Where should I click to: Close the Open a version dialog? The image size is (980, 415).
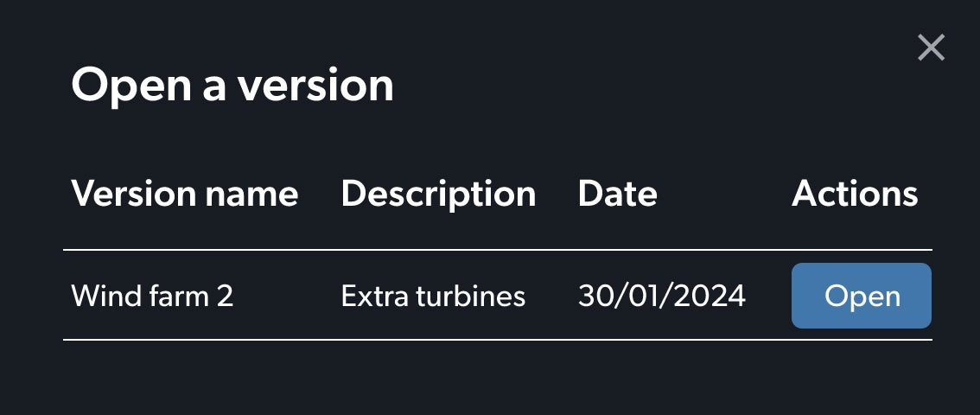tap(931, 48)
